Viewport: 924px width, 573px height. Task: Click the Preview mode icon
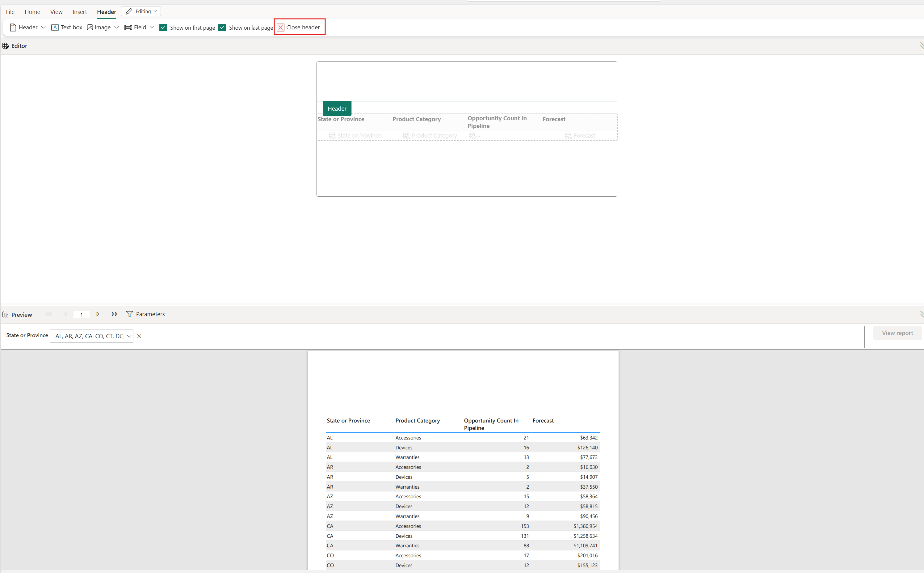(5, 314)
